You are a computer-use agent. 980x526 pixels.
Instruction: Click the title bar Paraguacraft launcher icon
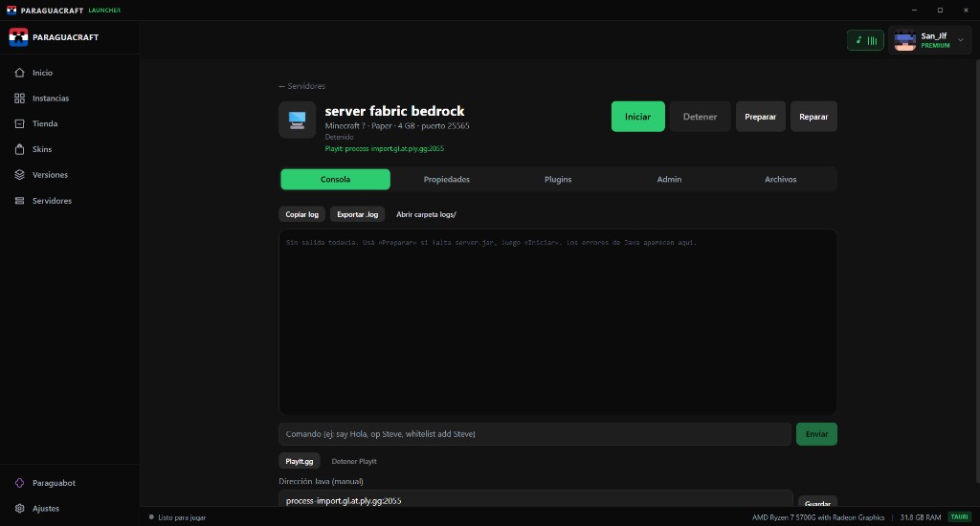pos(11,10)
